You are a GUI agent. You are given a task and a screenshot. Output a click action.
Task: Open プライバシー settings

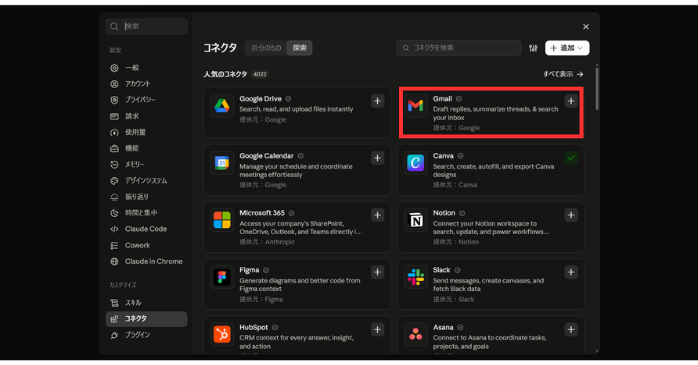(146, 100)
